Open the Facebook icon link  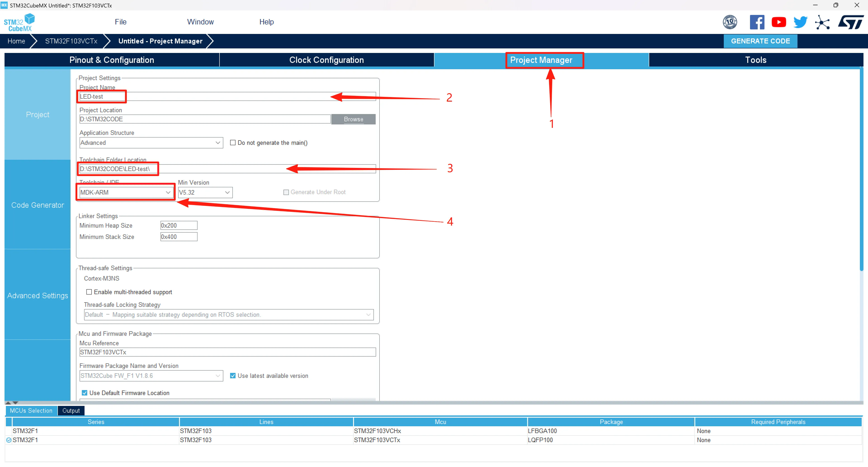(757, 22)
